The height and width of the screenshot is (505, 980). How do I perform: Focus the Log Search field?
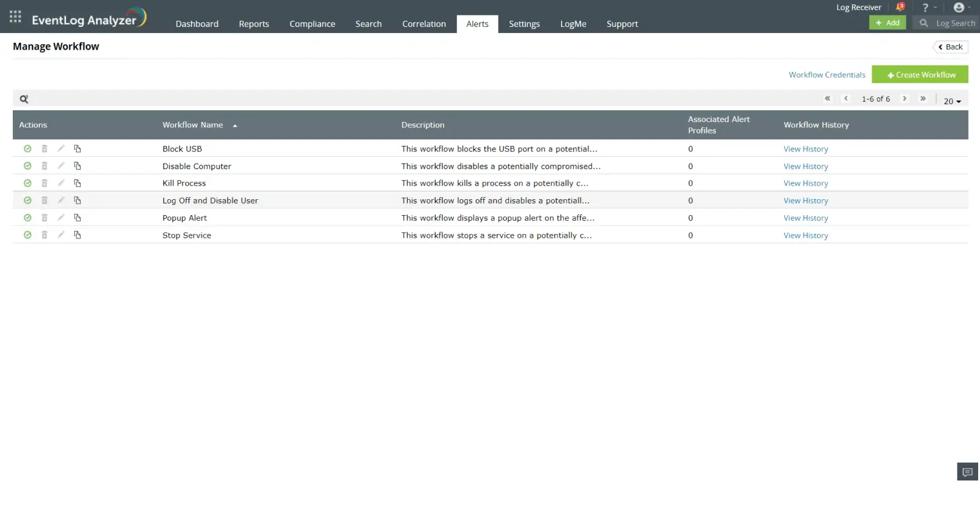coord(946,23)
